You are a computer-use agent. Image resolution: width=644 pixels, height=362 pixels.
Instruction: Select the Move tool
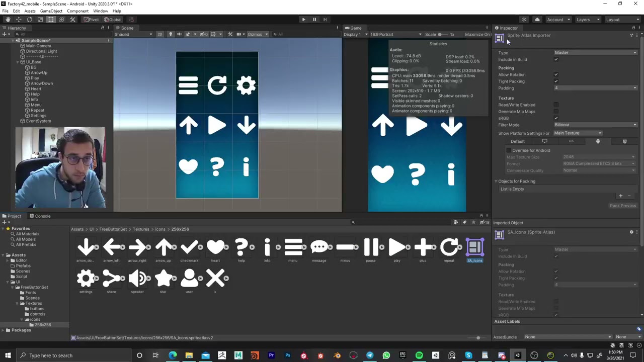19,20
